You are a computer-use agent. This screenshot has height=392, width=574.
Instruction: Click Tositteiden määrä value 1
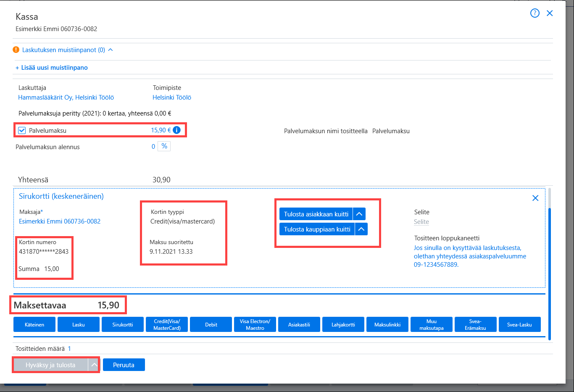(69, 349)
